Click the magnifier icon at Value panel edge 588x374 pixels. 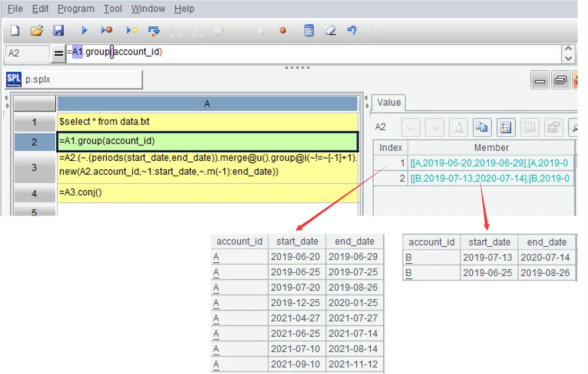tap(573, 127)
